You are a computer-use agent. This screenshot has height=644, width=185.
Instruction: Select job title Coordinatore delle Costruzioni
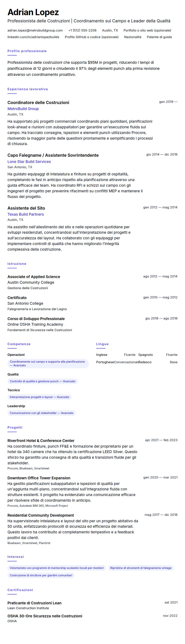click(x=38, y=102)
